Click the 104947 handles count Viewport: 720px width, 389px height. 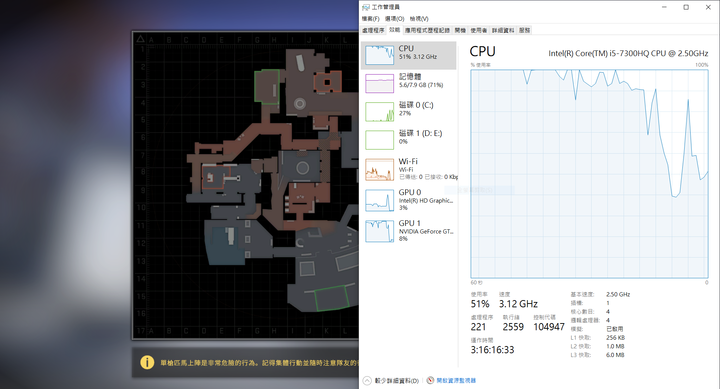(549, 327)
